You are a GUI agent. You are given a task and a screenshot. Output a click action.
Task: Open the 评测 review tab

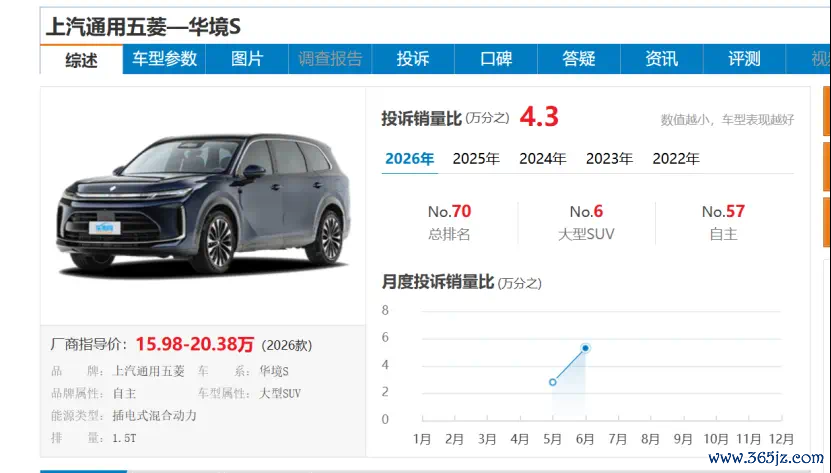[745, 59]
